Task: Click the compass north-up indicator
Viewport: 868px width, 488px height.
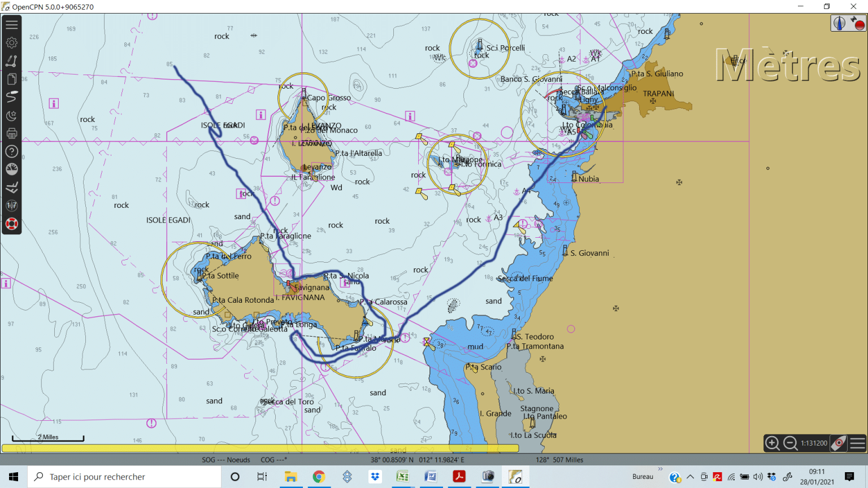Action: 839,23
